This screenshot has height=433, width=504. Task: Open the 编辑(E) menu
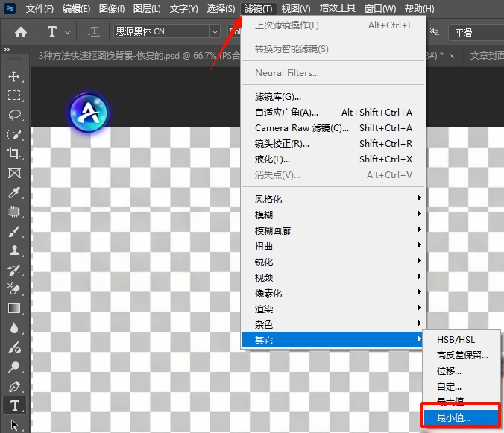pyautogui.click(x=76, y=9)
